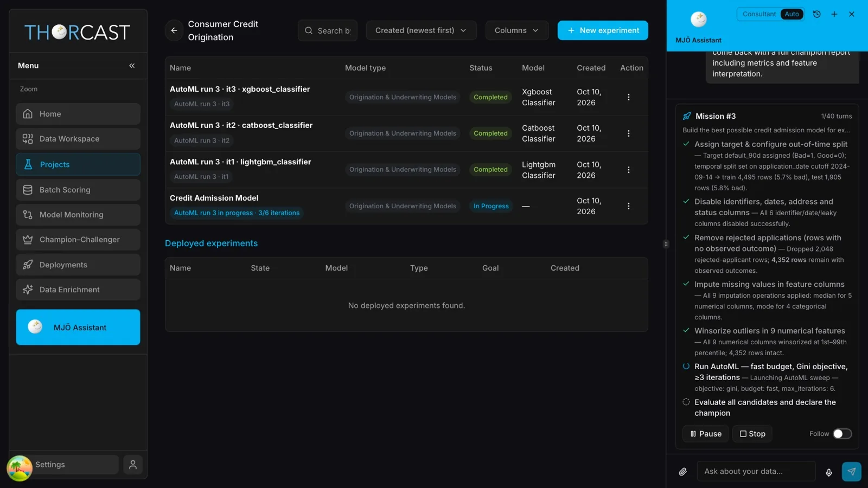
Task: Open actions menu for Credit Admission Model row
Action: pyautogui.click(x=629, y=206)
